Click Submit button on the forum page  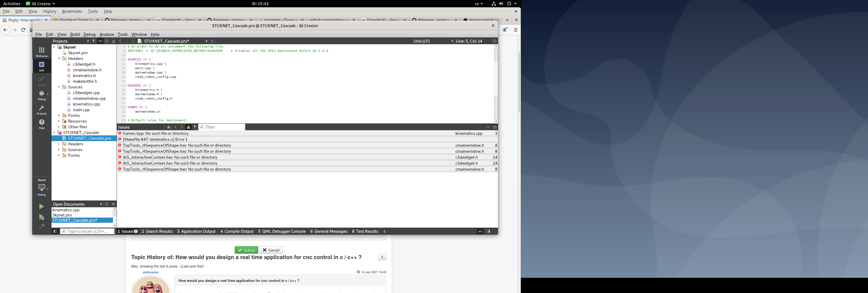pyautogui.click(x=246, y=250)
